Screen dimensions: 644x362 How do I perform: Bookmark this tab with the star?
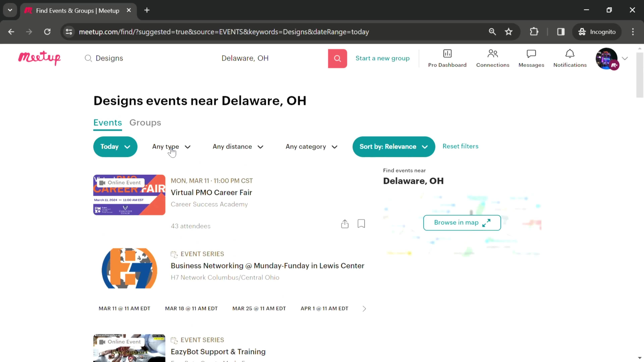[x=509, y=32]
